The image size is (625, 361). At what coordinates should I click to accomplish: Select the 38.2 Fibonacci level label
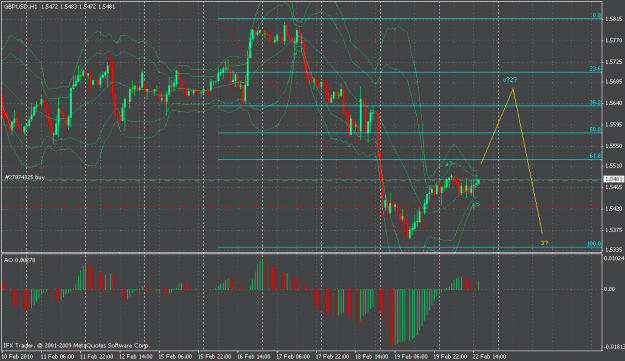pos(595,103)
